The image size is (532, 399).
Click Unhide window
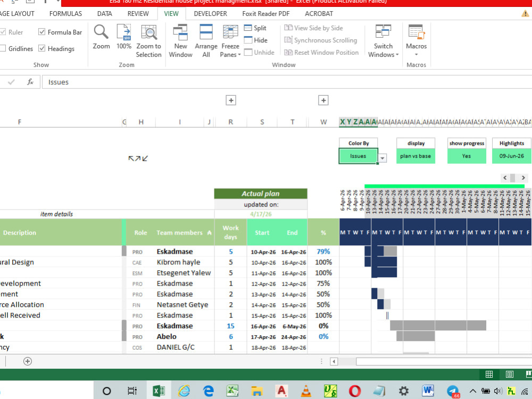(259, 53)
